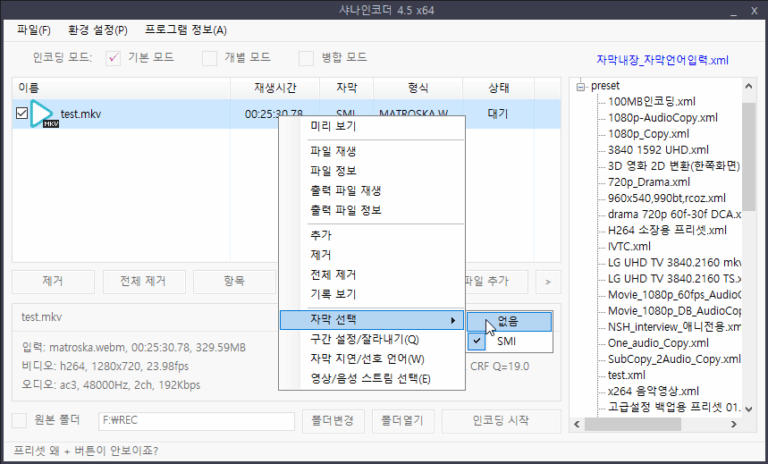Click the > arrow button beside 파일 추가
The image size is (768, 464).
pyautogui.click(x=548, y=281)
